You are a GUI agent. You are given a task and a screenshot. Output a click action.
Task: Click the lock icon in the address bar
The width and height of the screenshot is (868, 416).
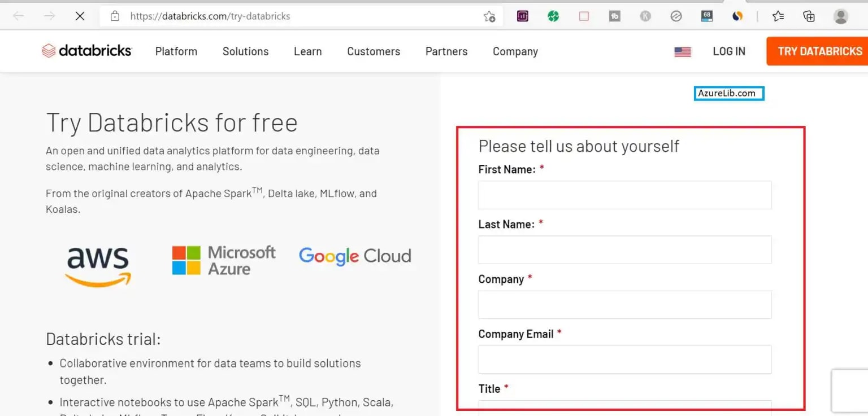click(115, 16)
